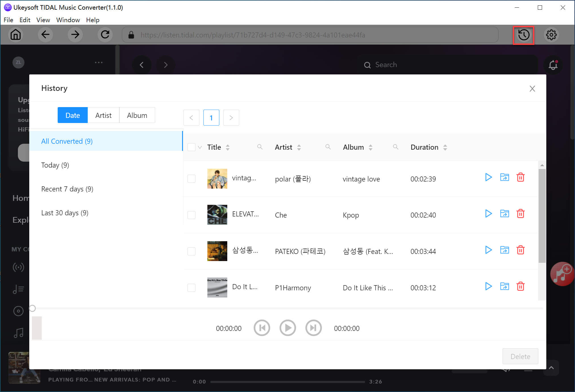Click the TIDAL Search field
Viewport: 575px width, 392px height.
(447, 65)
